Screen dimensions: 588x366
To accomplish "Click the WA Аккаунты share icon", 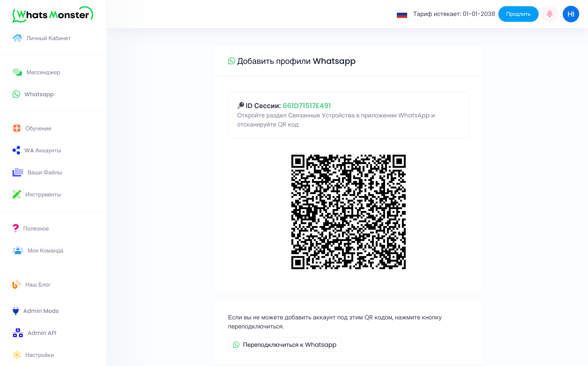I will [16, 150].
